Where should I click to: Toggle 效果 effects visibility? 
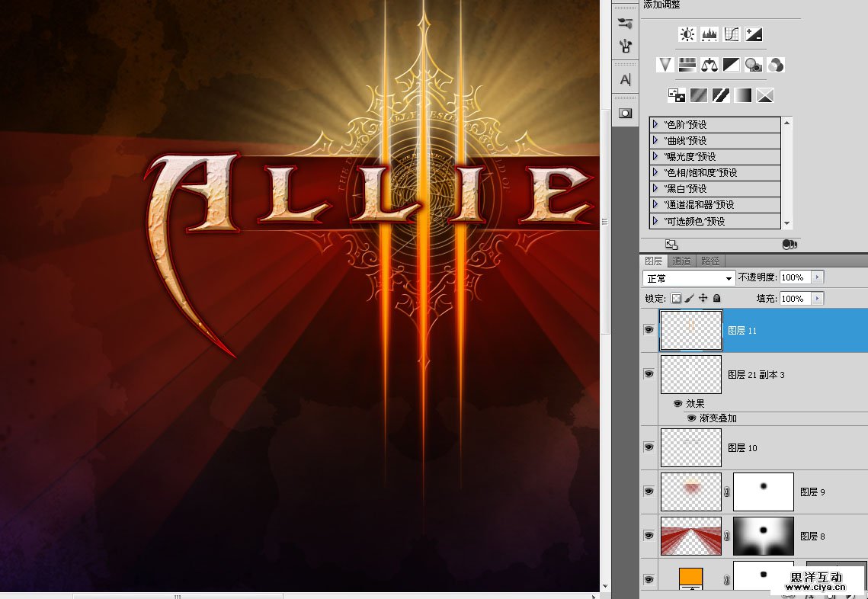(x=677, y=404)
